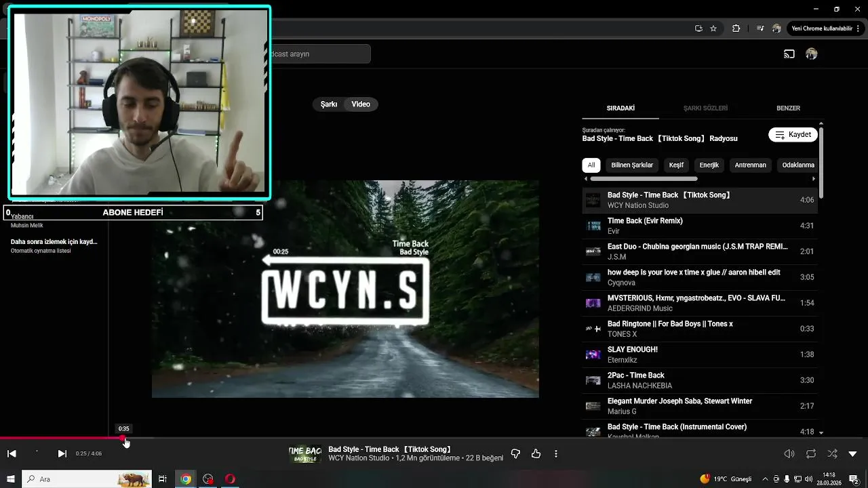The height and width of the screenshot is (488, 868).
Task: Open WCY Nation Studio artist link
Action: pyautogui.click(x=359, y=459)
